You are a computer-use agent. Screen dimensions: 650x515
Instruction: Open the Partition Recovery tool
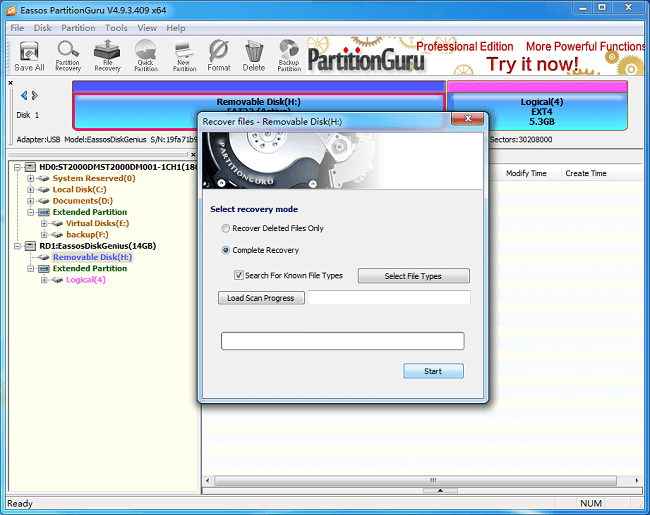(x=68, y=56)
